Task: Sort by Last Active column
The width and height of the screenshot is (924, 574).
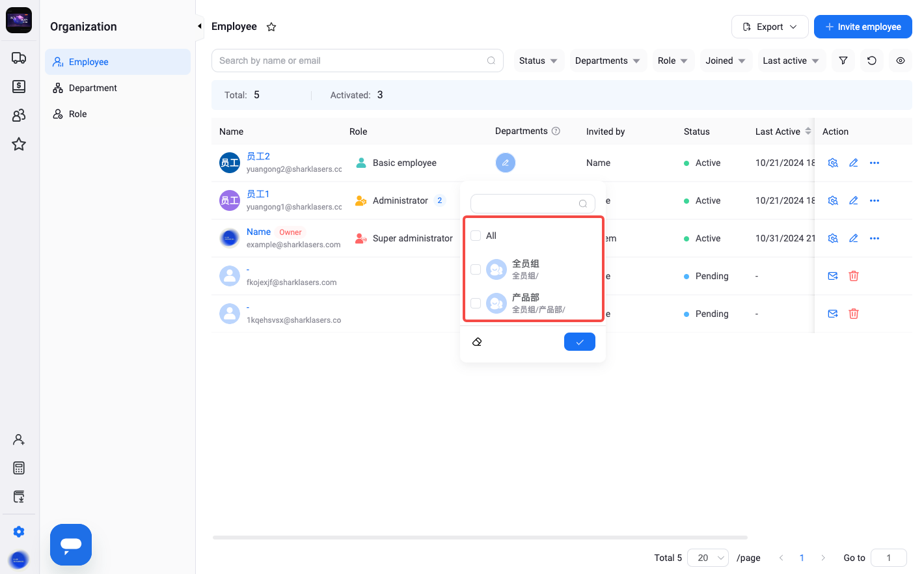Action: click(808, 131)
